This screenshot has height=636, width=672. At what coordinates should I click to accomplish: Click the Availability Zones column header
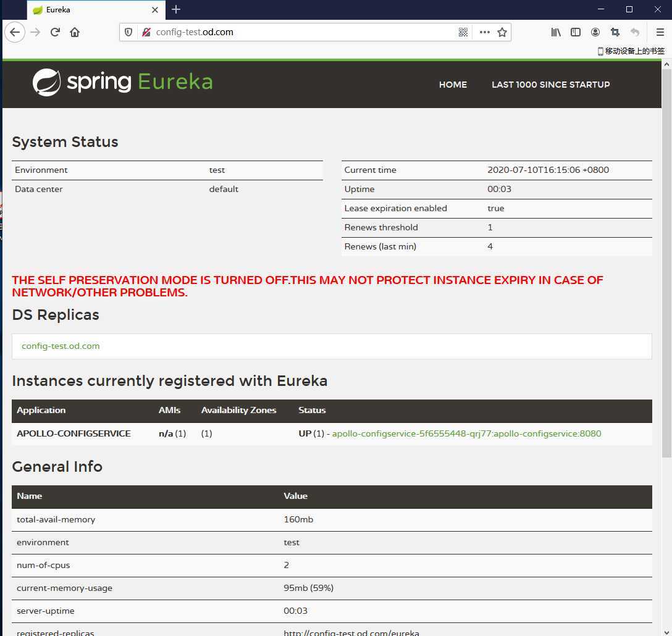pos(238,410)
